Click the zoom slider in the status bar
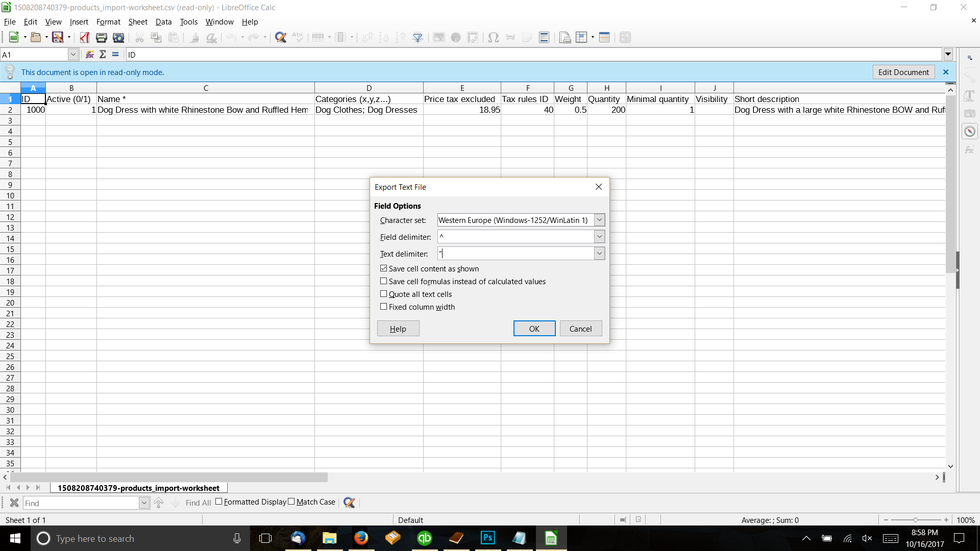This screenshot has height=551, width=980. click(x=916, y=520)
